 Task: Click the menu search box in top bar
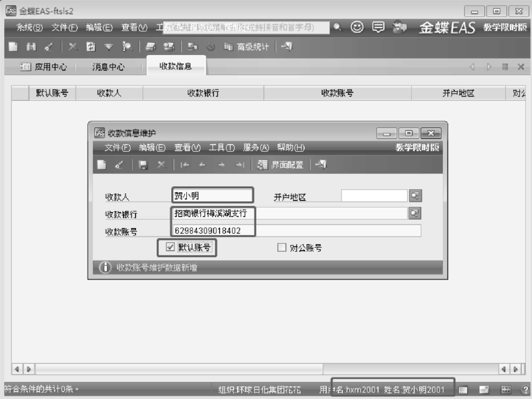pyautogui.click(x=246, y=27)
